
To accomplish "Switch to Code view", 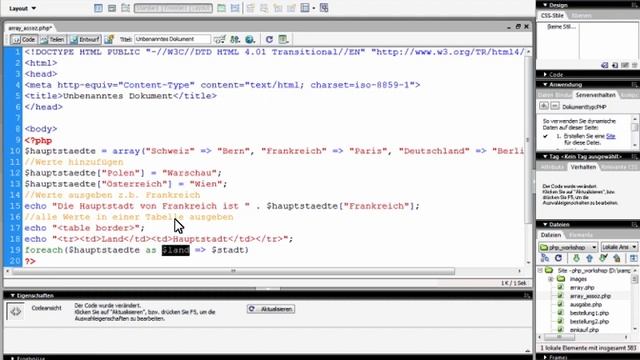I will [24, 39].
